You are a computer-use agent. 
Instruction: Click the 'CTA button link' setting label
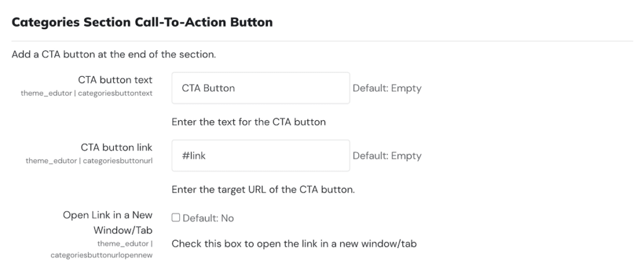coord(116,147)
